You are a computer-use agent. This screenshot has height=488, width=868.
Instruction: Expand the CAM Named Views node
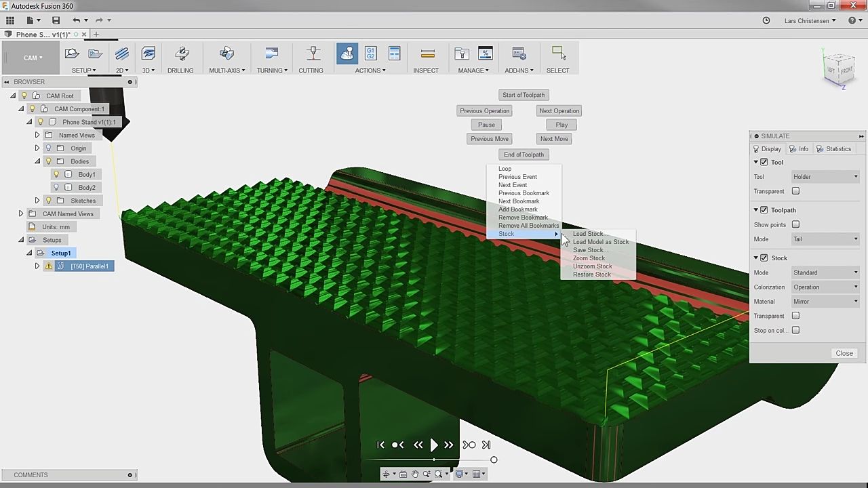(21, 213)
